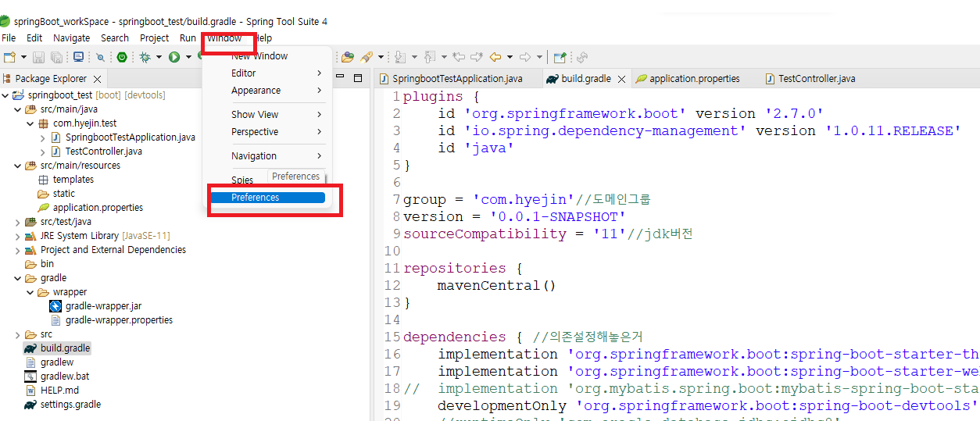Click the Save All toolbar icon
The height and width of the screenshot is (421, 980).
pyautogui.click(x=56, y=57)
